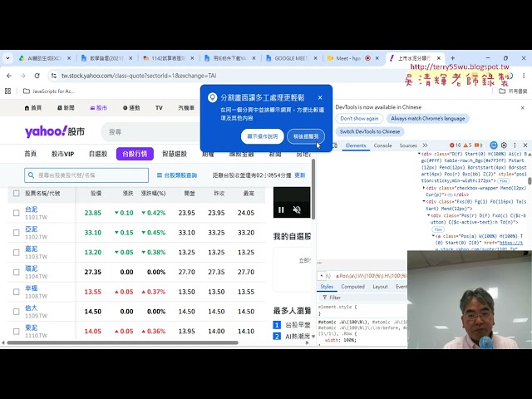Open the 幸福 stock link

(x=32, y=288)
